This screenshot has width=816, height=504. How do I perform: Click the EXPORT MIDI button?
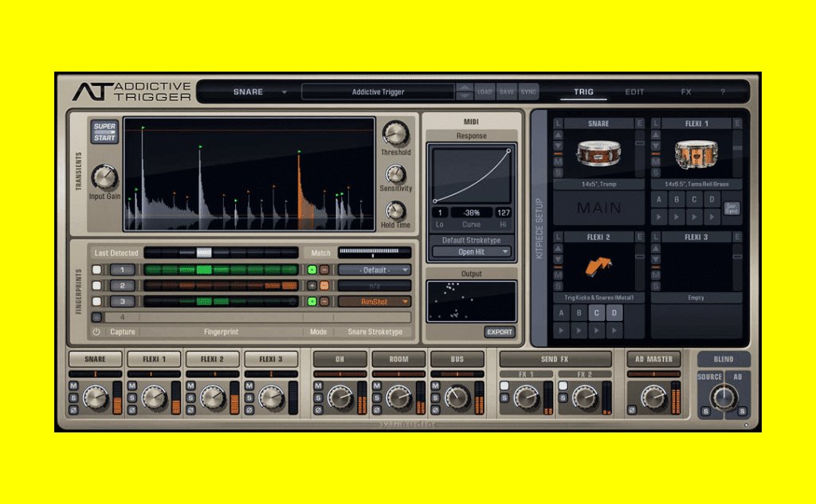click(x=499, y=332)
